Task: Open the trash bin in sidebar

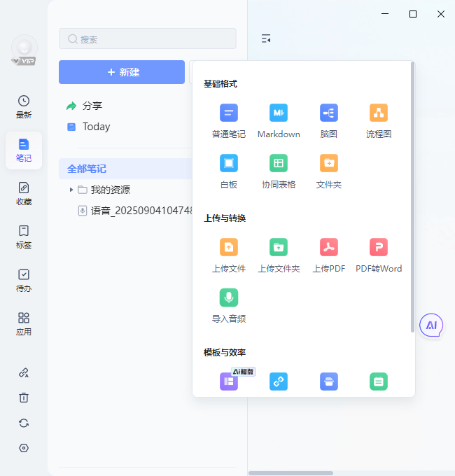Action: [x=24, y=398]
